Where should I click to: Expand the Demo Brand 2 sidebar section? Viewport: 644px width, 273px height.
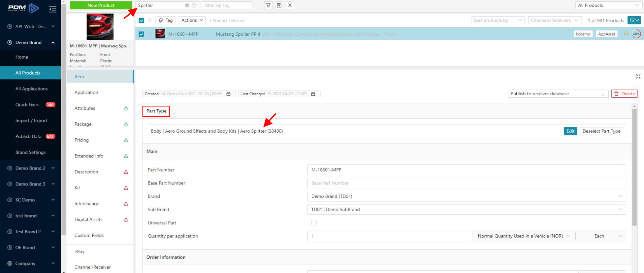pyautogui.click(x=53, y=168)
